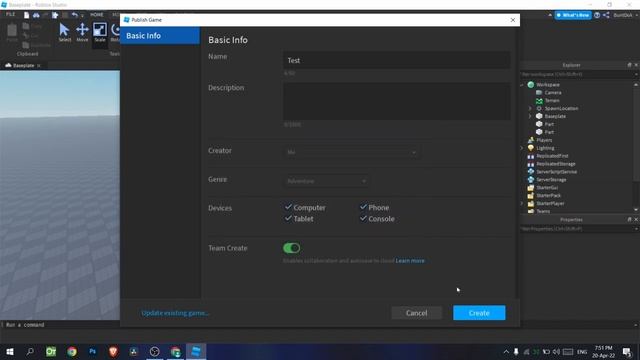Expand the Lighting node in Explorer
640x360 pixels.
coord(522,148)
